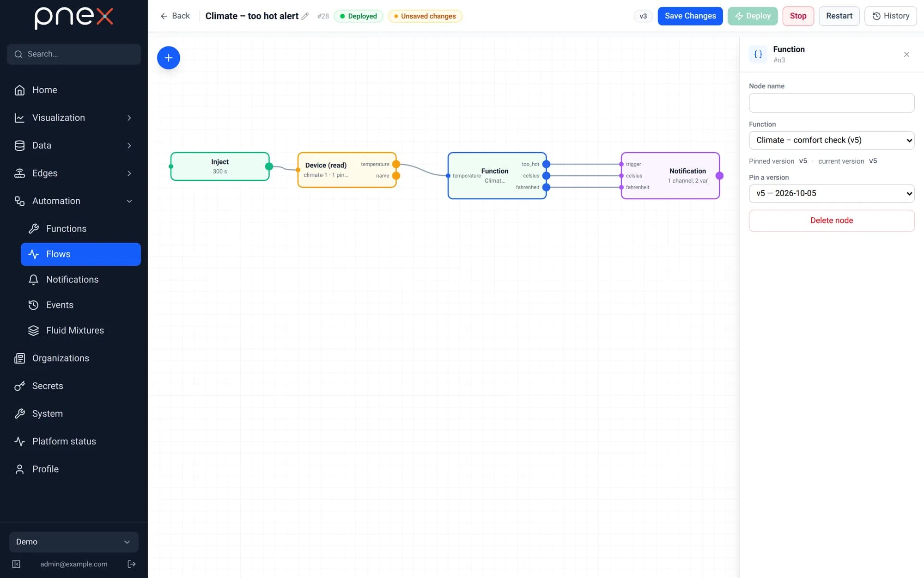924x578 pixels.
Task: Click the Delete node button
Action: click(832, 221)
